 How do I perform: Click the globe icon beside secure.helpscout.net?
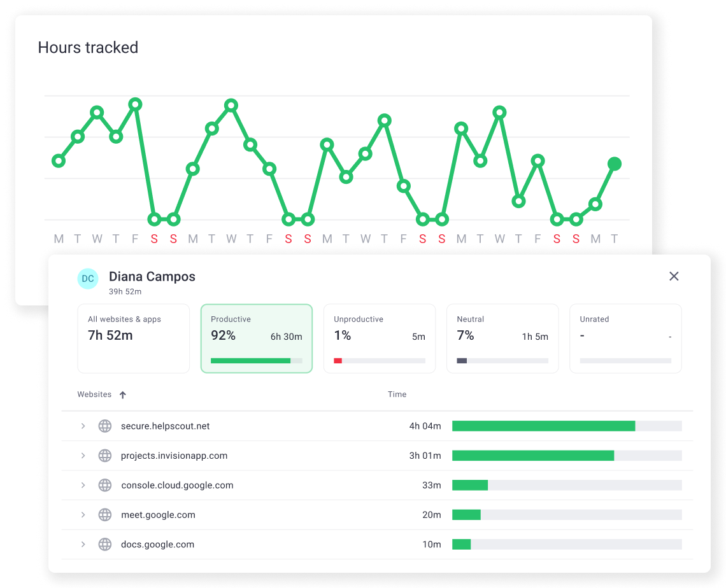[105, 426]
